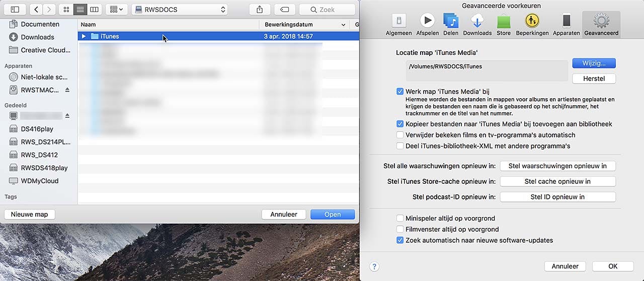Screen dimensions: 644x281
Task: Open the group-by arrangement menu
Action: (116, 9)
